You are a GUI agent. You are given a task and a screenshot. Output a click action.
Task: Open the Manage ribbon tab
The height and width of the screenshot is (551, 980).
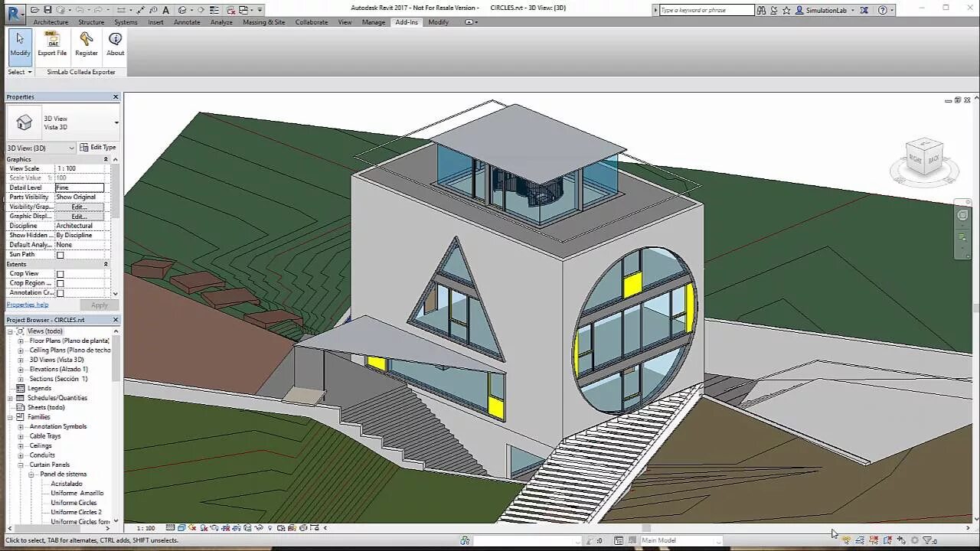point(374,22)
